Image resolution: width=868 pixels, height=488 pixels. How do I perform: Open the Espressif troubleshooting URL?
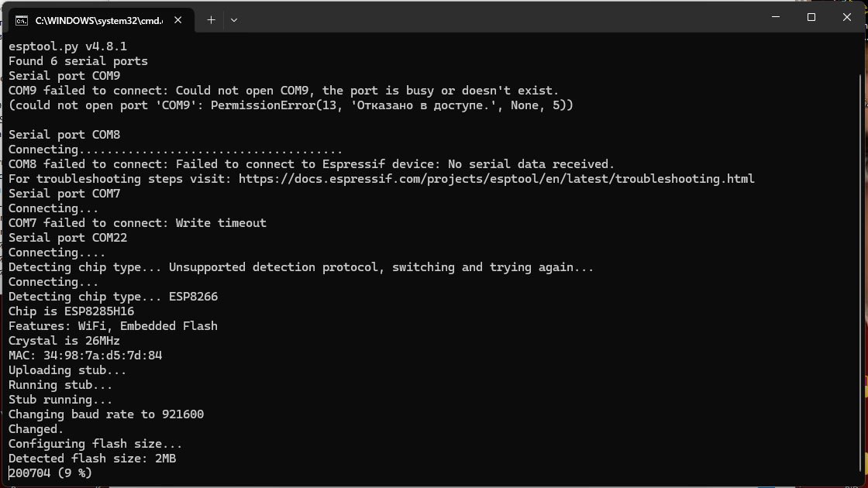pos(496,179)
